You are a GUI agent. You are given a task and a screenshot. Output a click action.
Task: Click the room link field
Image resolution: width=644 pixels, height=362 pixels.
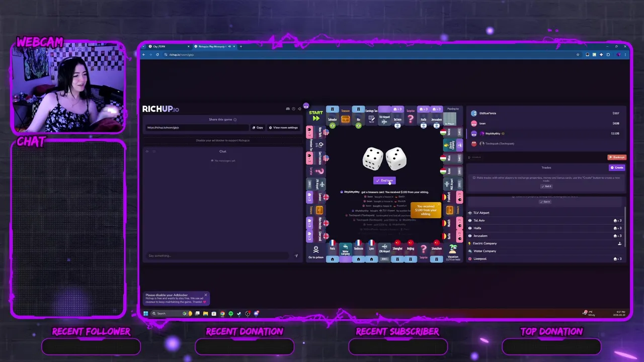point(197,128)
